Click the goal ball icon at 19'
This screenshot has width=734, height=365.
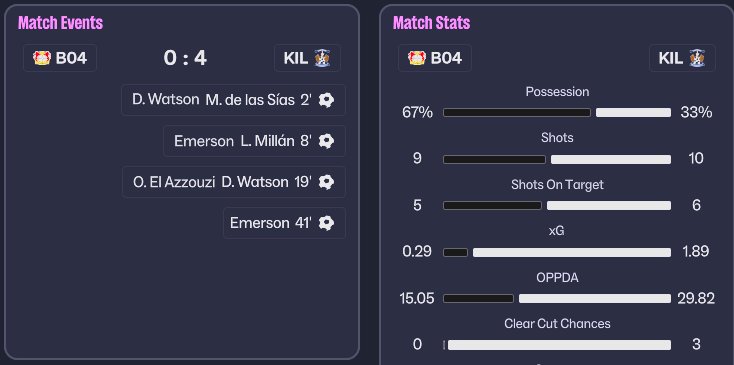point(326,182)
